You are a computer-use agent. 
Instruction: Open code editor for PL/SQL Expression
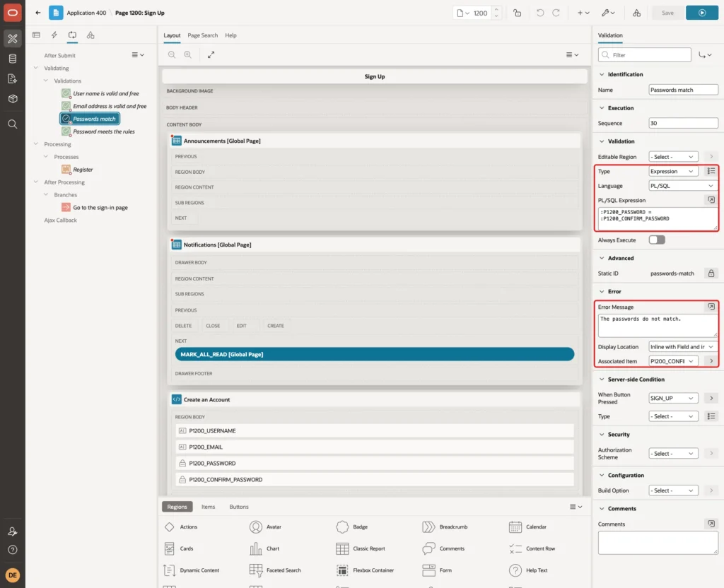[x=711, y=200]
